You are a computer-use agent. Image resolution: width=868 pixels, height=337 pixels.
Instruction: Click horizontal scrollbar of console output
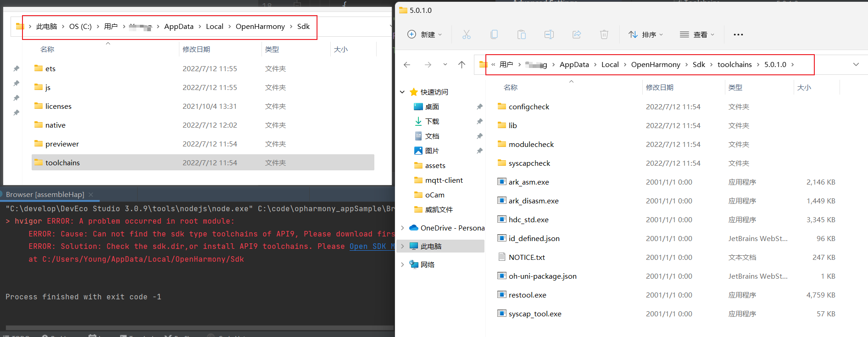[x=199, y=328]
